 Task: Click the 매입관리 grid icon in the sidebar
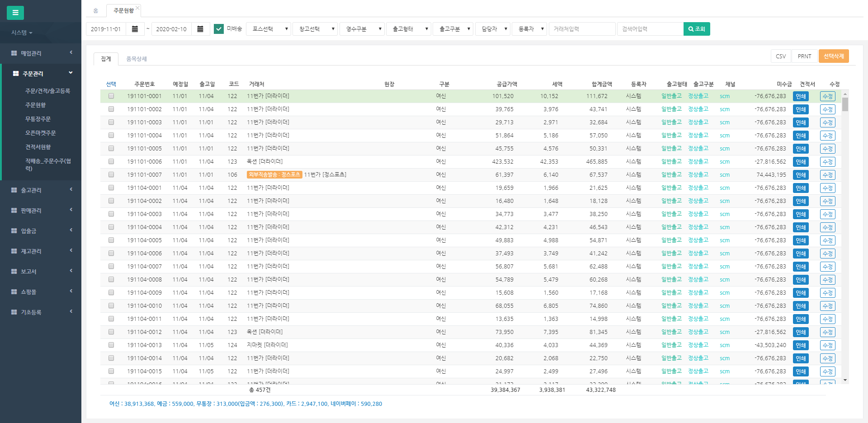point(14,53)
